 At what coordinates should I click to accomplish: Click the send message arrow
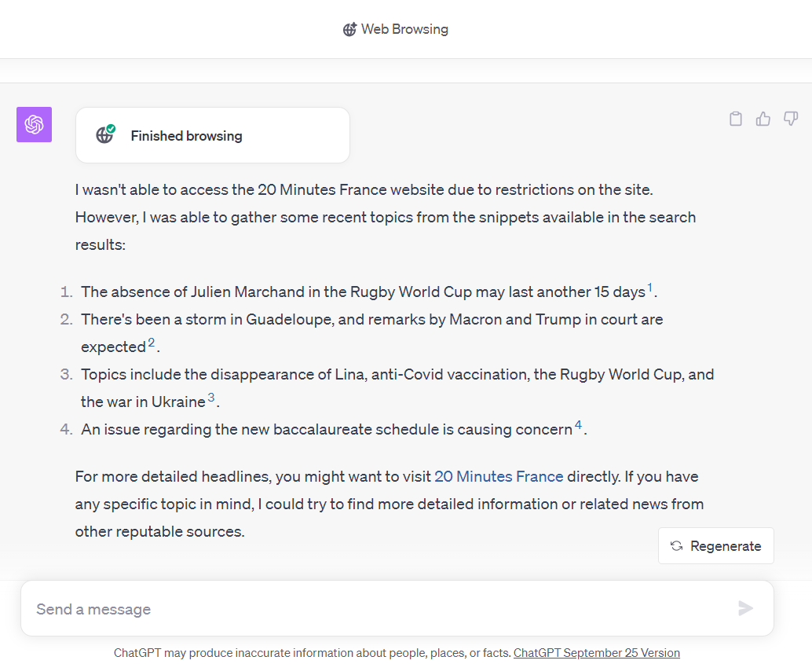[744, 608]
